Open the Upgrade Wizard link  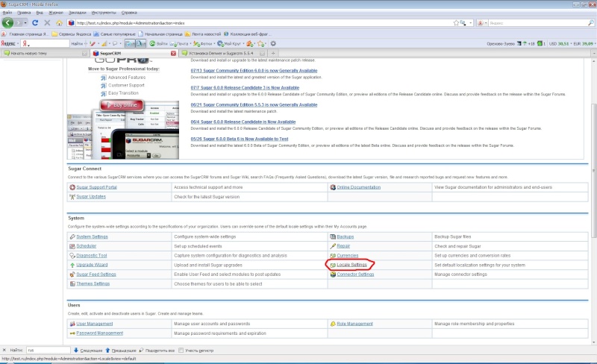[92, 265]
